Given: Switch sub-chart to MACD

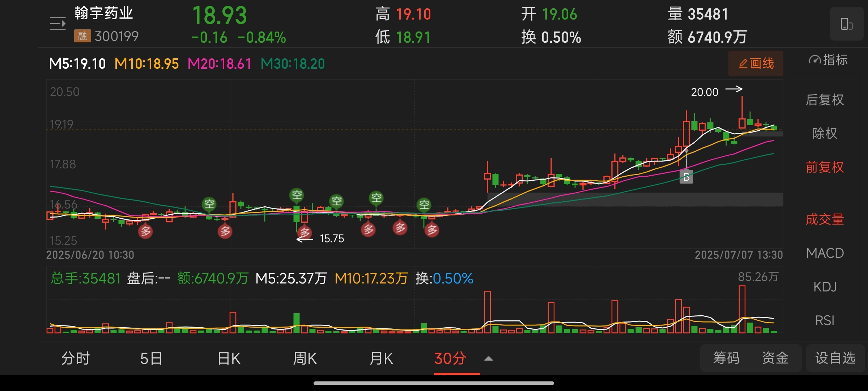Looking at the screenshot, I should point(825,253).
